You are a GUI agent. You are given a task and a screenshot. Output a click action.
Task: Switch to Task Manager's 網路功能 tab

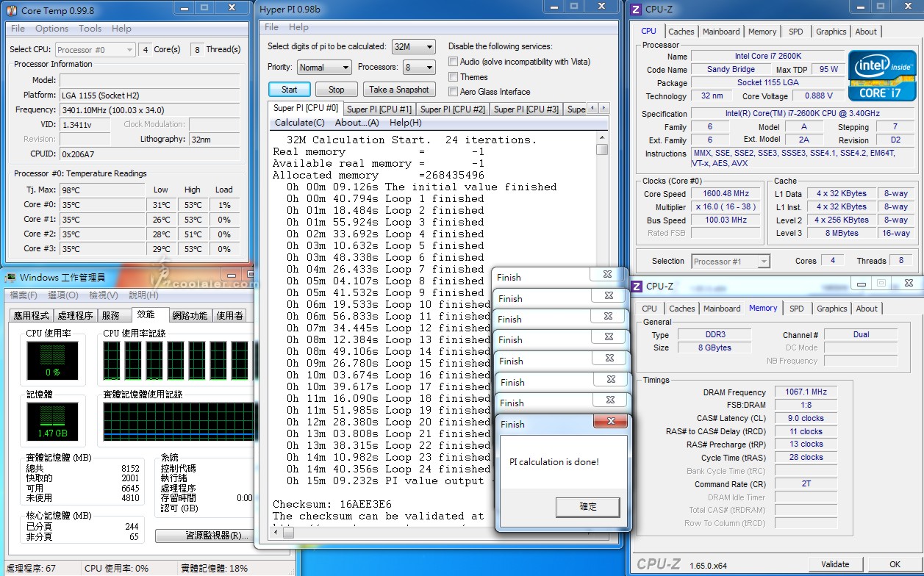point(190,316)
